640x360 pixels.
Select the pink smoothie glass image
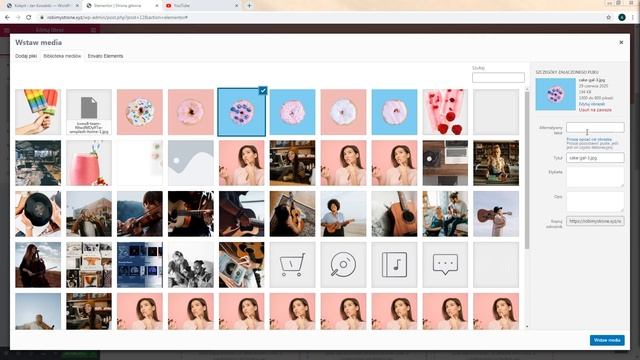tap(89, 163)
